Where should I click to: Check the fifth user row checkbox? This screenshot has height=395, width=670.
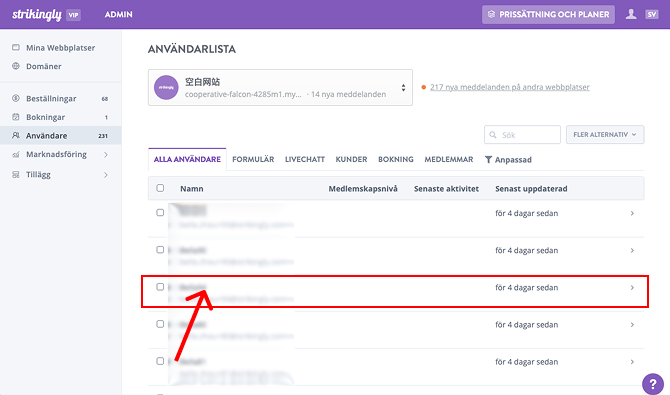160,361
